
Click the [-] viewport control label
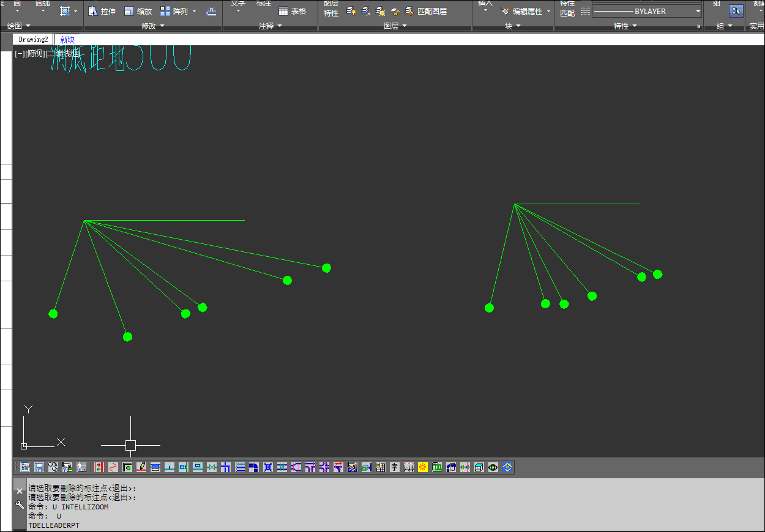[x=20, y=54]
